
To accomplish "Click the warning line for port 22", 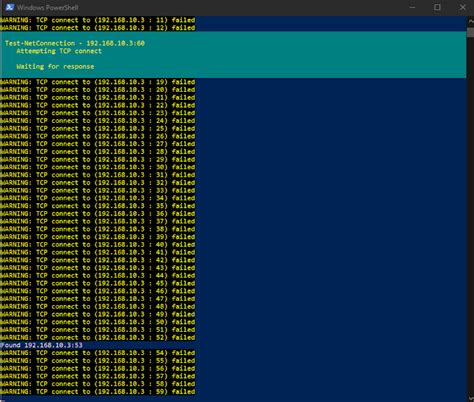I will coord(98,105).
